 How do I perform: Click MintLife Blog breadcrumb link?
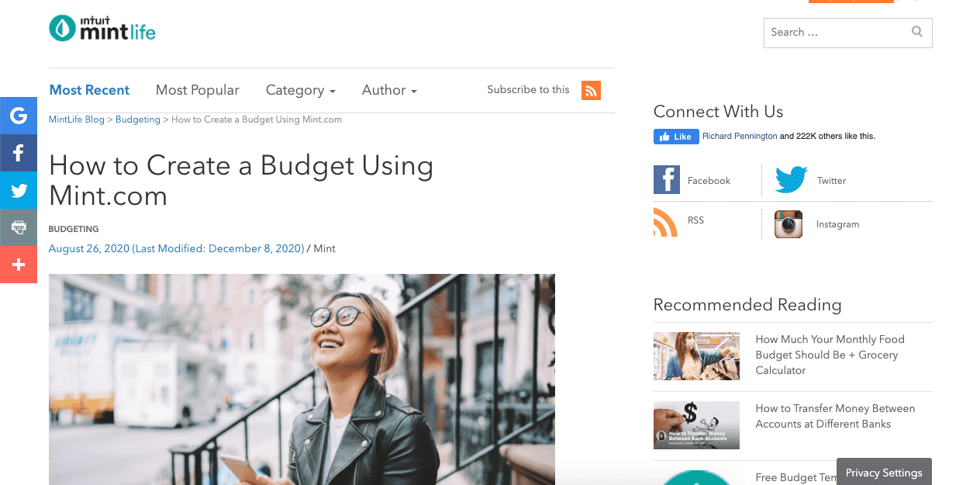click(x=77, y=120)
